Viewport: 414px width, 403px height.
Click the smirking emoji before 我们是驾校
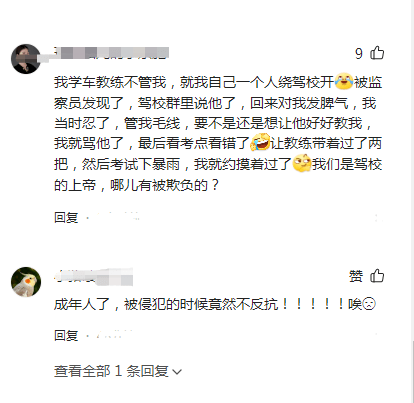coord(302,163)
